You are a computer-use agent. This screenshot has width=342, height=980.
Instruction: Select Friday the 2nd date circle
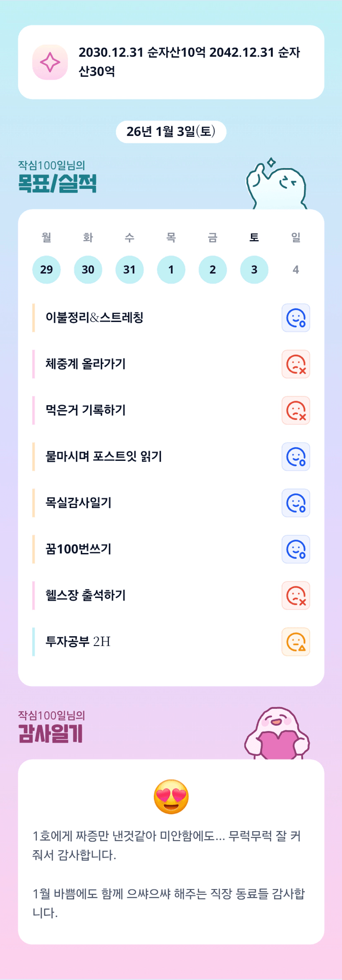(x=213, y=269)
